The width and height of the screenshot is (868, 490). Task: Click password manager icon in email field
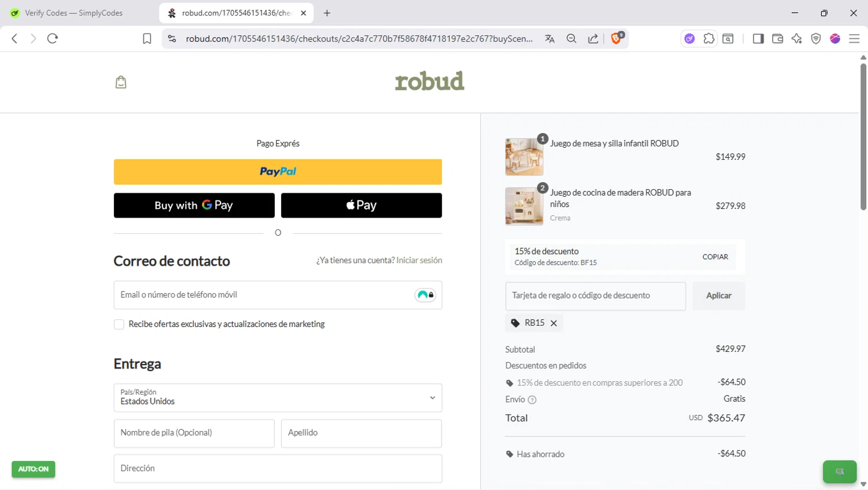pos(425,295)
